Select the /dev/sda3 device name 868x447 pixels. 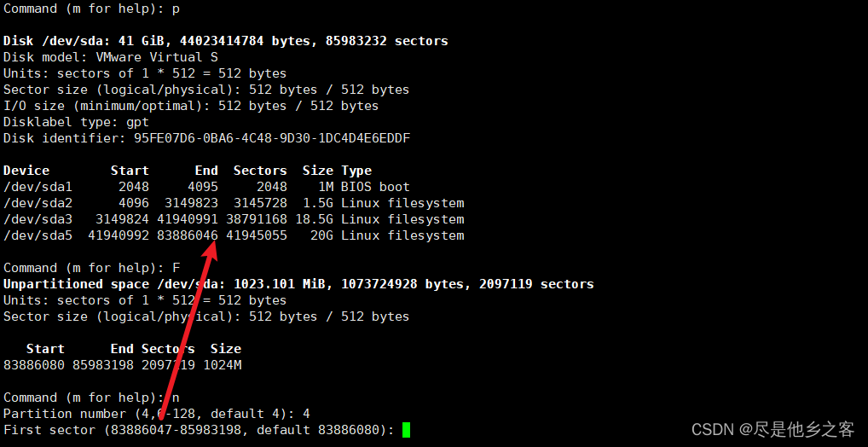coord(38,219)
